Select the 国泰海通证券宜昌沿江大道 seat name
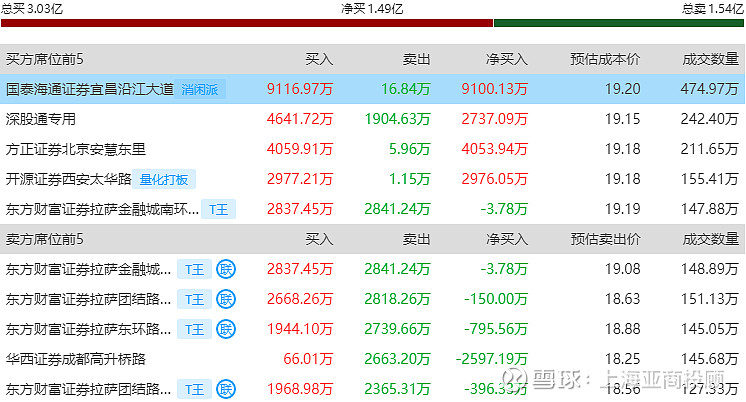Viewport: 746px width, 402px height. click(90, 89)
